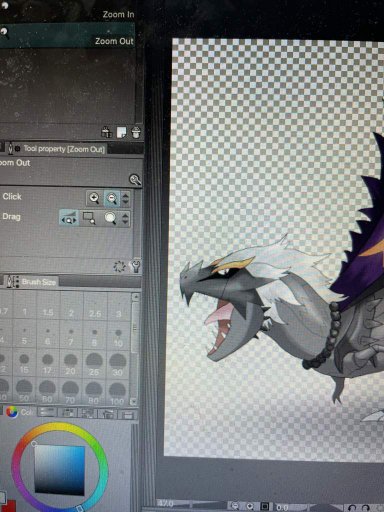Screen dimensions: 384x512
Task: Expand the Drag options stepper
Action: pos(126,219)
